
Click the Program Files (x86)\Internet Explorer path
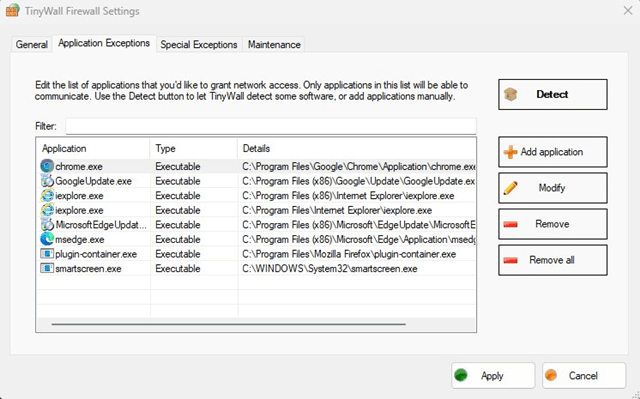[x=348, y=196]
